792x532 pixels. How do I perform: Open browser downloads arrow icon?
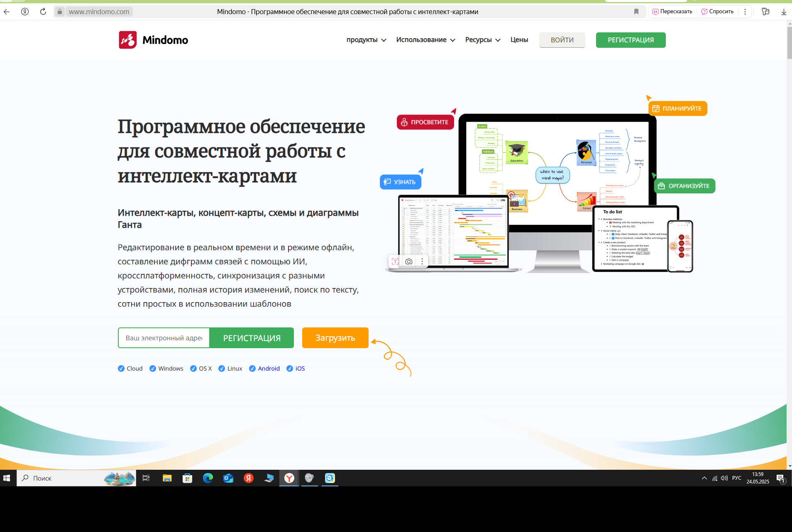(783, 12)
